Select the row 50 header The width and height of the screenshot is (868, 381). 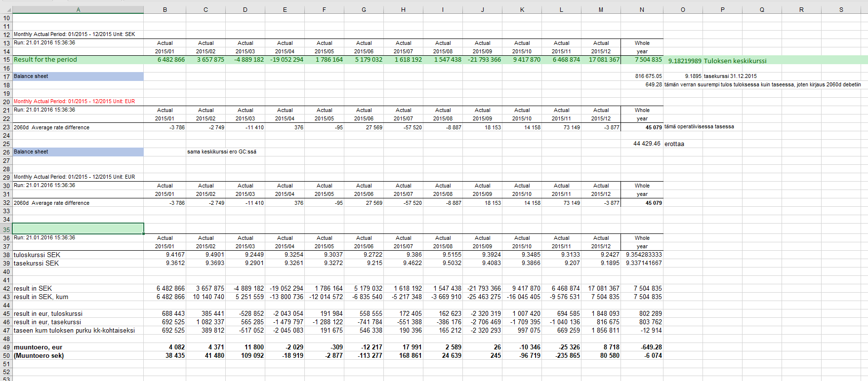(x=6, y=356)
